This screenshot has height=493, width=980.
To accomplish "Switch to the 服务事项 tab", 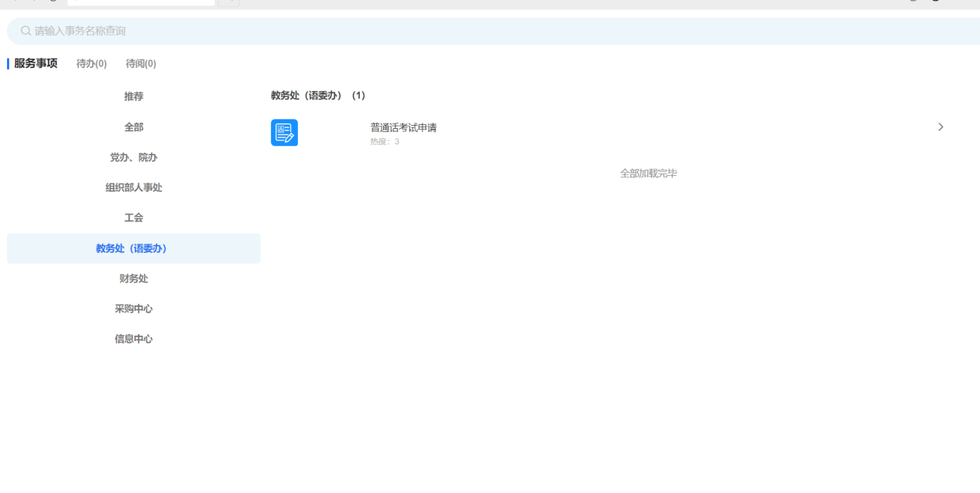I will pos(36,63).
